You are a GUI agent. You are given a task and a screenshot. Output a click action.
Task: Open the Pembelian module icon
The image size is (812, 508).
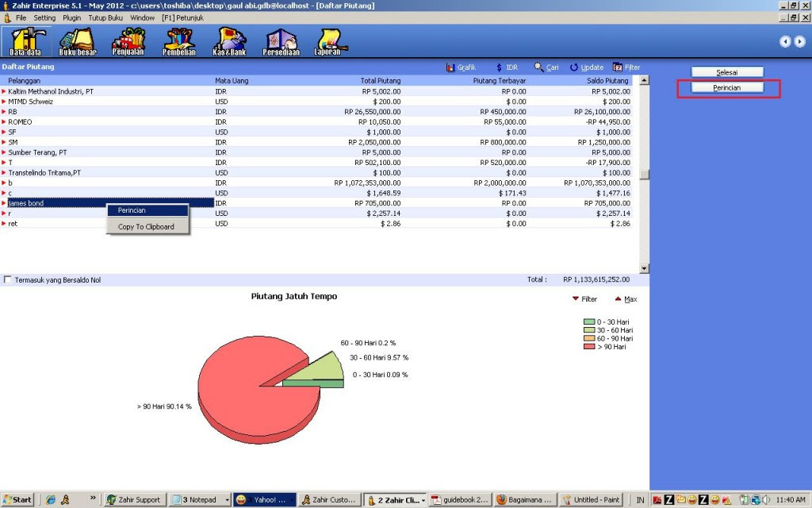coord(179,41)
